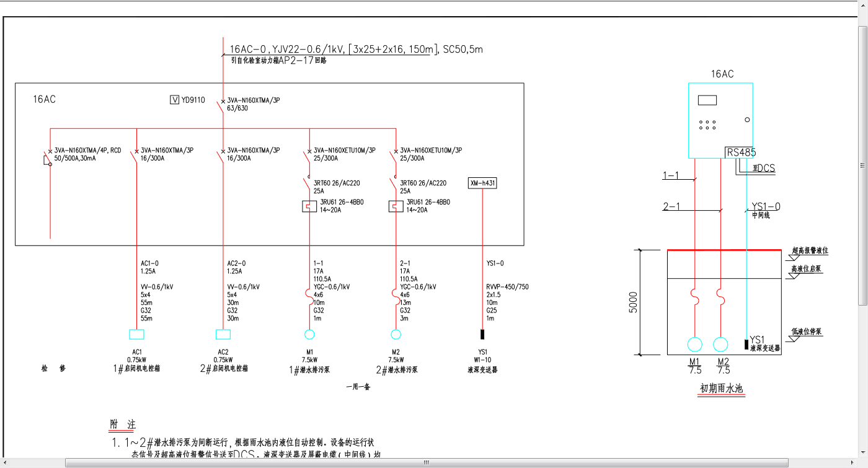
Task: Click the '至DCS' label
Action: 764,168
